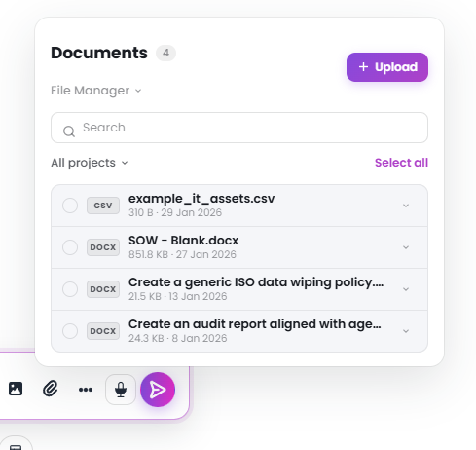Click the DOCX badge of ISO data wiping policy
Screen dimensions: 476x450
click(103, 289)
